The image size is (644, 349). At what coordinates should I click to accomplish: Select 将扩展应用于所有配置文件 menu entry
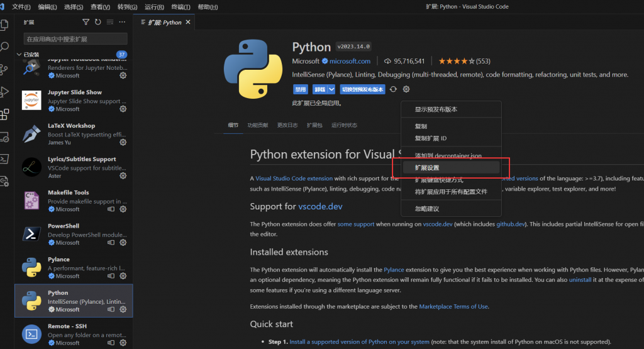451,192
